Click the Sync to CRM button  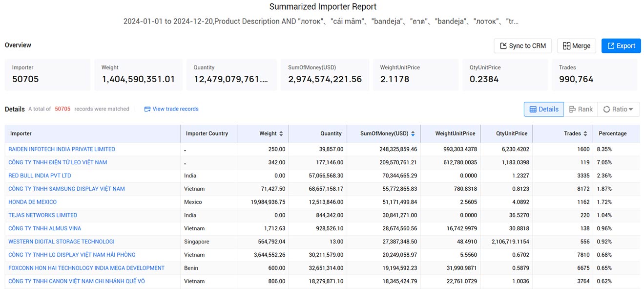(522, 46)
